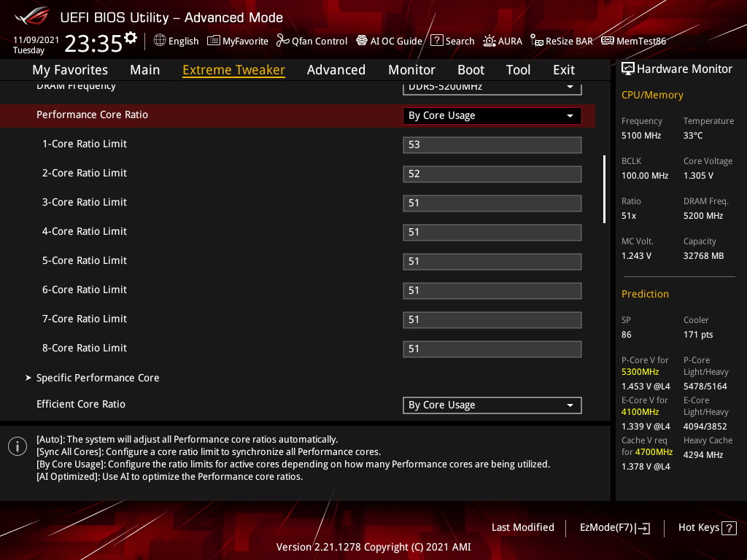Screen dimensions: 747x560
Task: Click the 32768 MB capacity value
Action: click(704, 256)
